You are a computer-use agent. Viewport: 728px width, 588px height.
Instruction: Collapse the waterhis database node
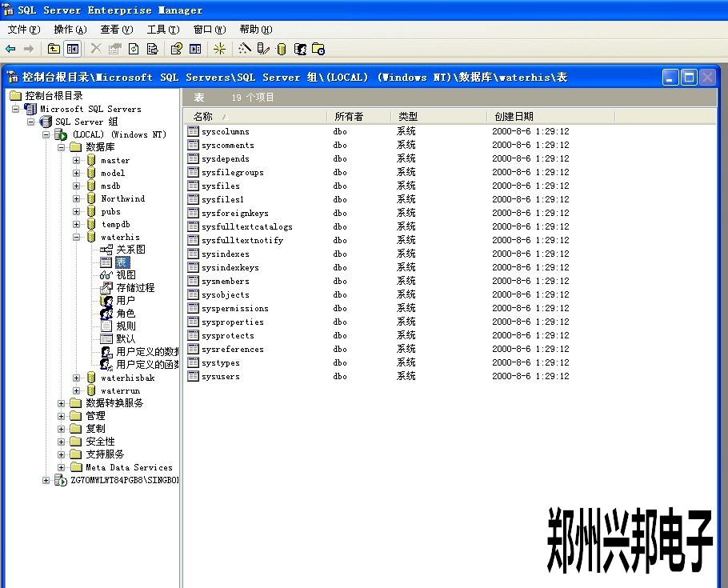(x=77, y=238)
